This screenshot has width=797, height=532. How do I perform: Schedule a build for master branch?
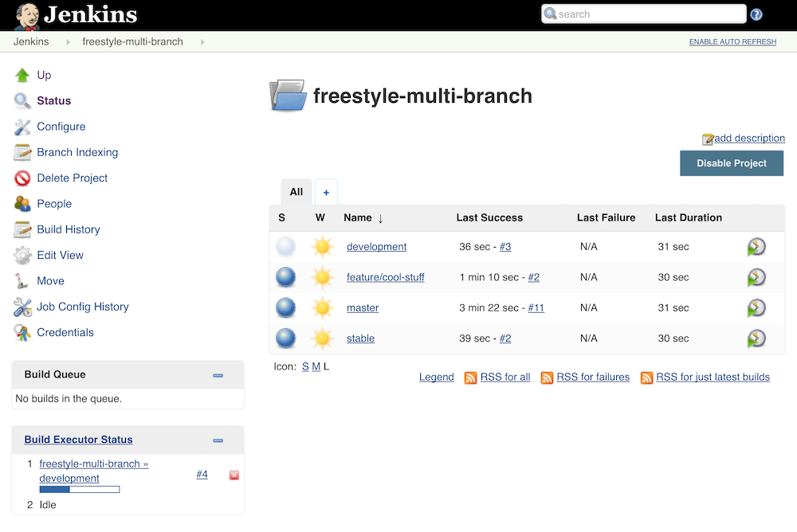point(756,308)
